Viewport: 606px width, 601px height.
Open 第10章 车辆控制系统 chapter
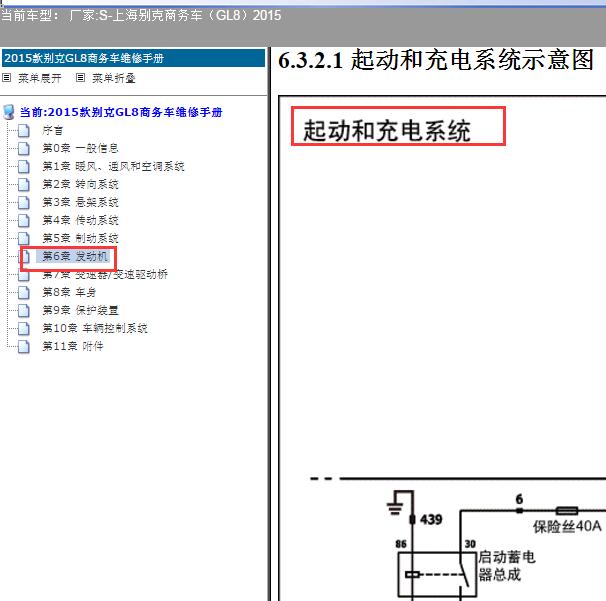pos(95,328)
